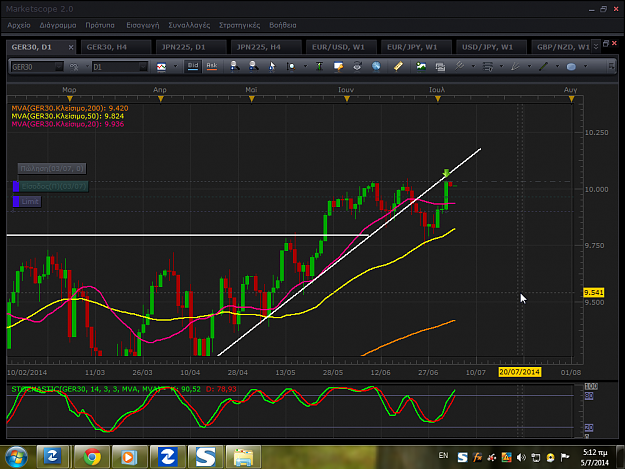Click the toolbar options icon at far right
Screen dimensions: 625x469
click(611, 66)
